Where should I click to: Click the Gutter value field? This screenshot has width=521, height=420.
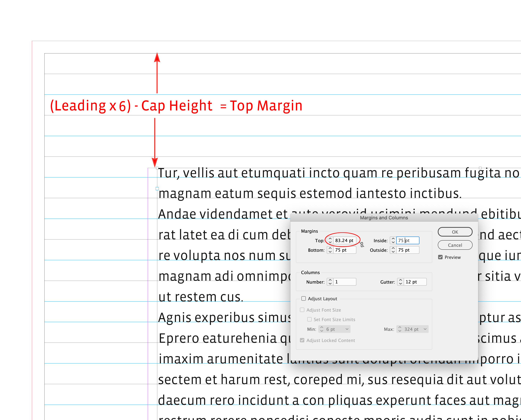click(415, 282)
